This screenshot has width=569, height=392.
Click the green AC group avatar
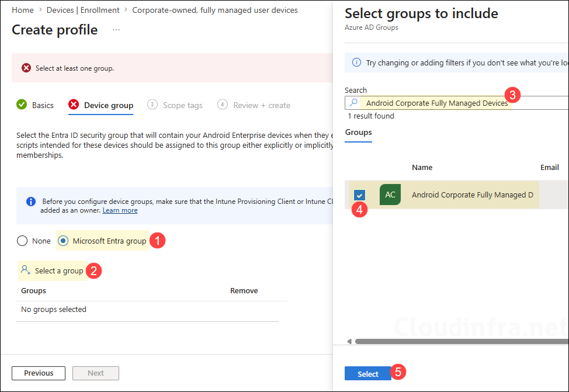coord(390,195)
